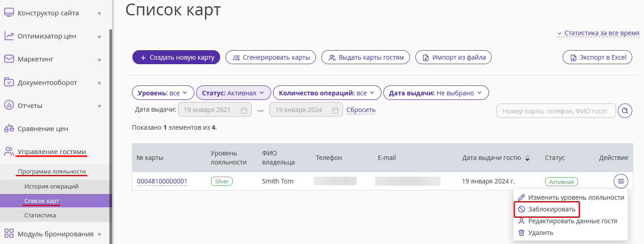644x244 pixels.
Task: Click the № карты column header
Action: (150, 158)
